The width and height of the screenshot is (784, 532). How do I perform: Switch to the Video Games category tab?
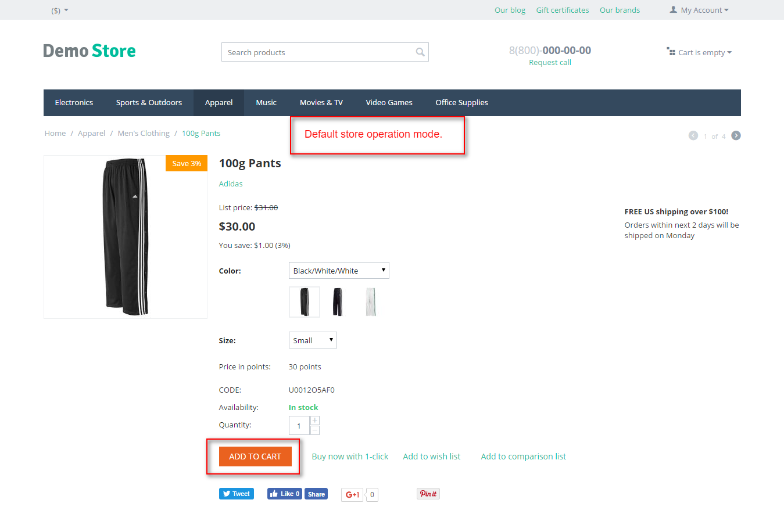389,102
